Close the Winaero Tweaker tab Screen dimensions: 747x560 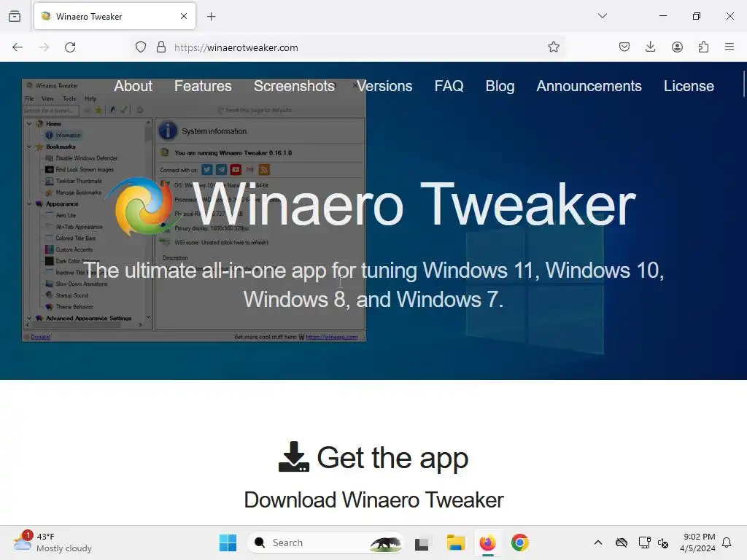coord(184,16)
